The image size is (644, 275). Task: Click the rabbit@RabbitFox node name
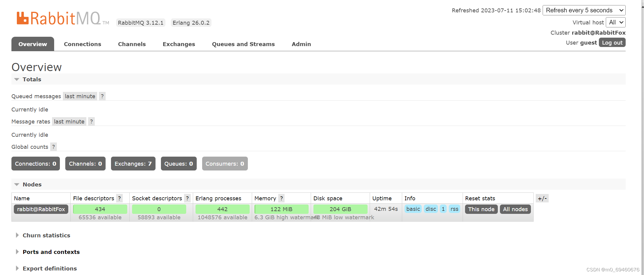tap(41, 209)
